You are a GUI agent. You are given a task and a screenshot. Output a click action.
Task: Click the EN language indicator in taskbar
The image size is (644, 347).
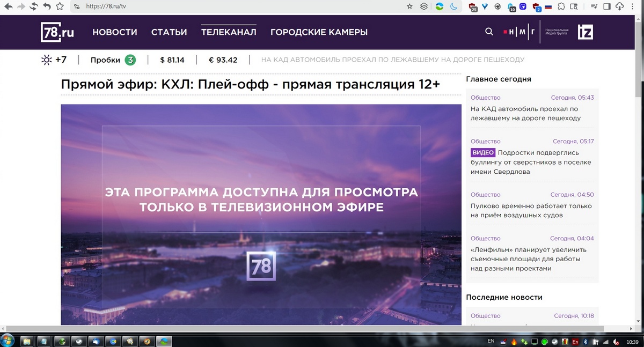491,341
